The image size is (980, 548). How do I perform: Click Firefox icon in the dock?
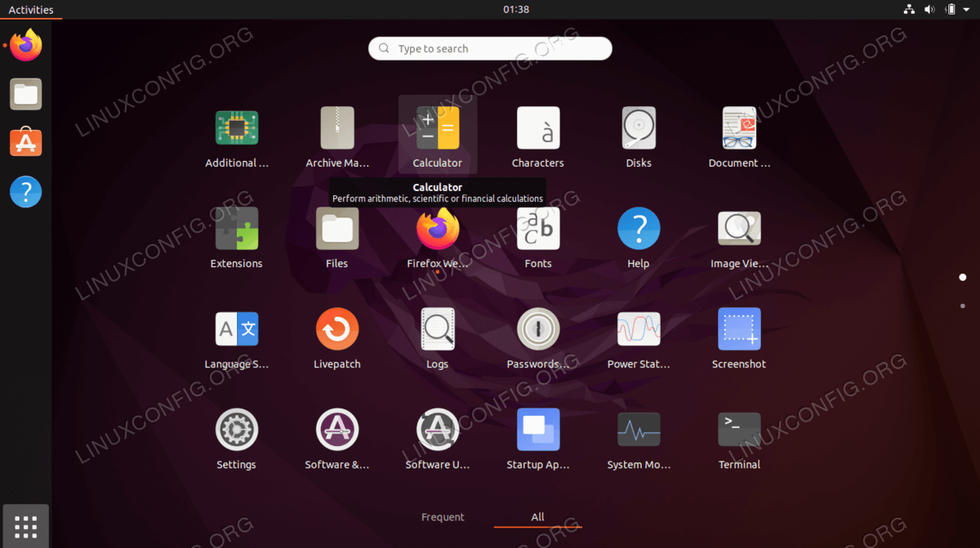coord(26,45)
